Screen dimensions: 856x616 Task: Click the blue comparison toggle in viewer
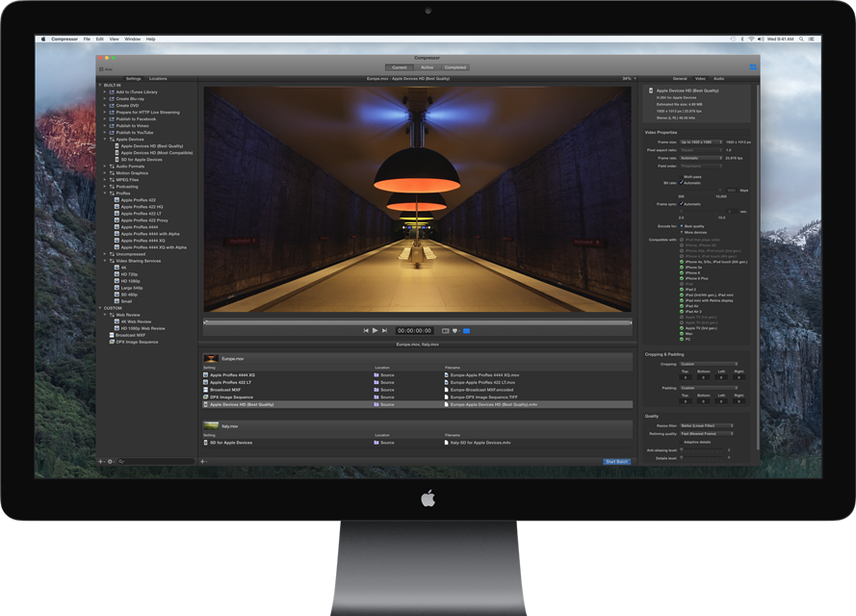click(467, 331)
